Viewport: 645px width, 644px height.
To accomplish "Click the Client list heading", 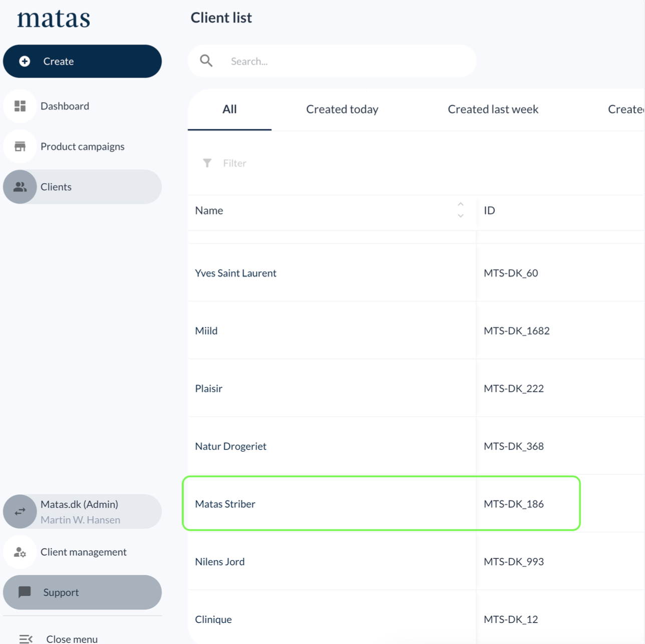I will (x=221, y=18).
